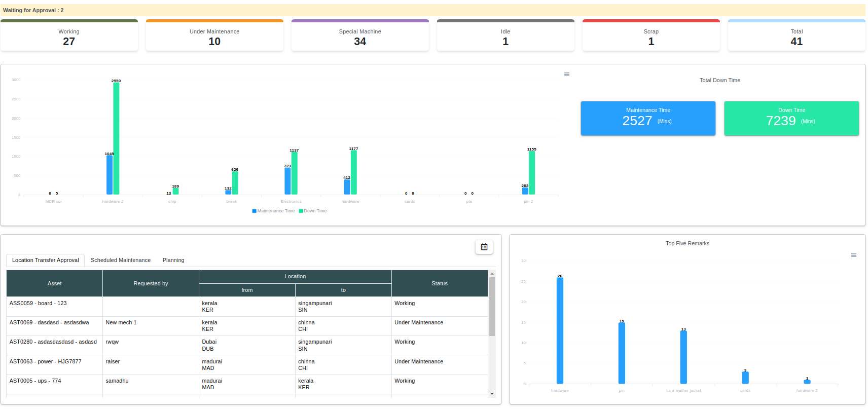
Task: Click the Idle machines card
Action: pyautogui.click(x=505, y=36)
